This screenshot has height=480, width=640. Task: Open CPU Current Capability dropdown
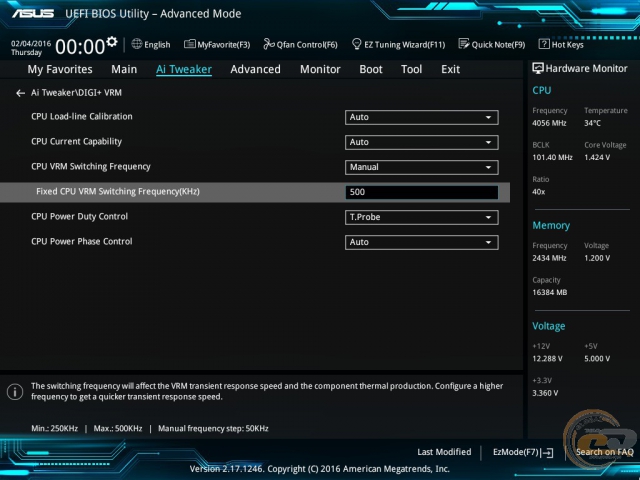pos(422,142)
